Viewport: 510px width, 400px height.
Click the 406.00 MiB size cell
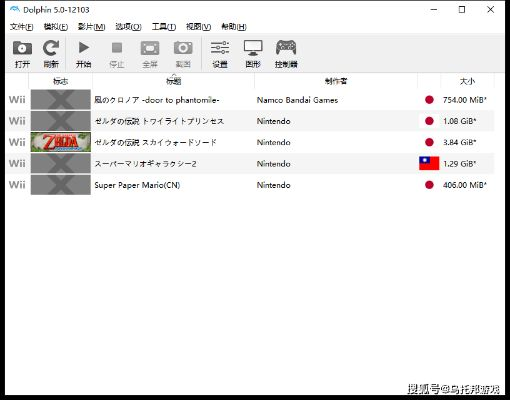pos(465,185)
